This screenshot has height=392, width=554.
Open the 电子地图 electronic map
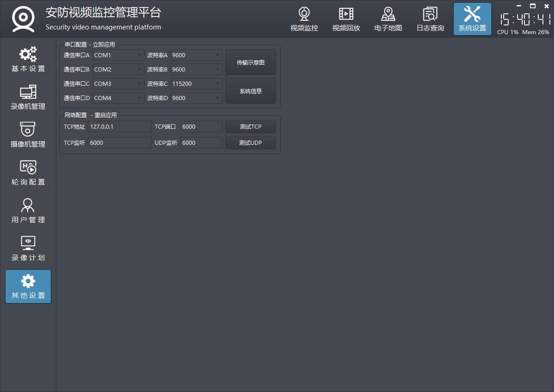(388, 19)
